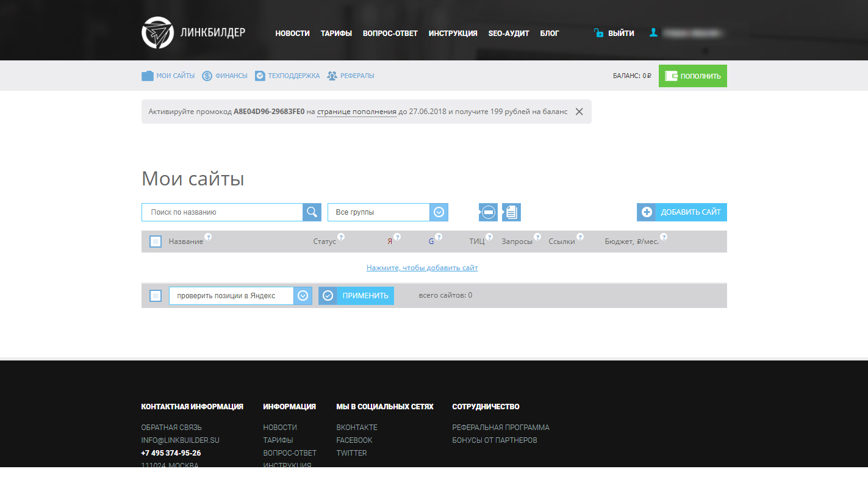The image size is (868, 491).
Task: Click the БАЛАНС: 0 ₽ balance text
Action: pyautogui.click(x=632, y=76)
